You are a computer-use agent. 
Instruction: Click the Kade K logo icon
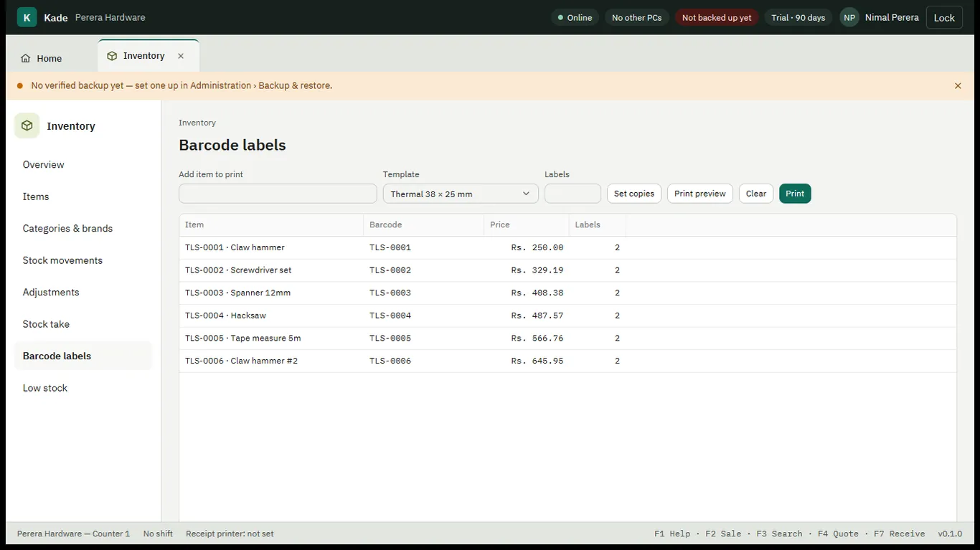[27, 17]
